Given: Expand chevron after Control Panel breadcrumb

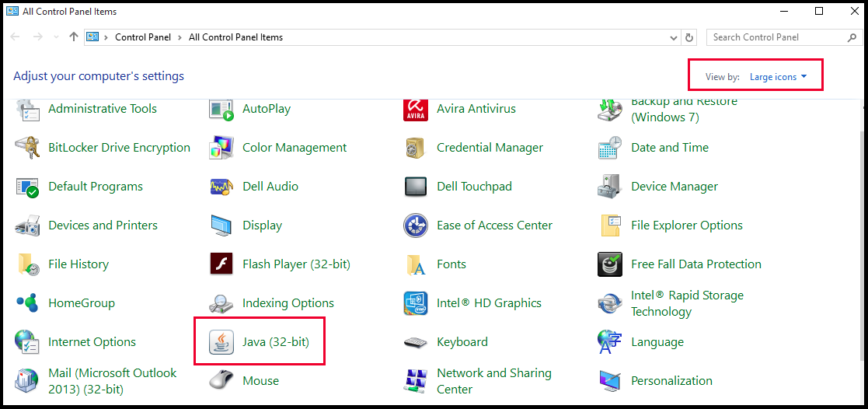Looking at the screenshot, I should [x=180, y=37].
